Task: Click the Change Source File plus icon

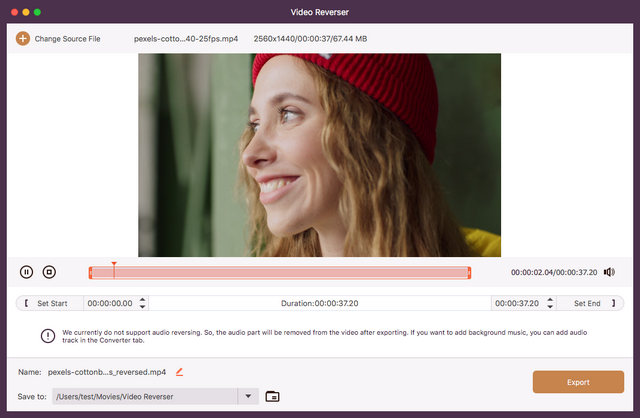Action: [22, 39]
